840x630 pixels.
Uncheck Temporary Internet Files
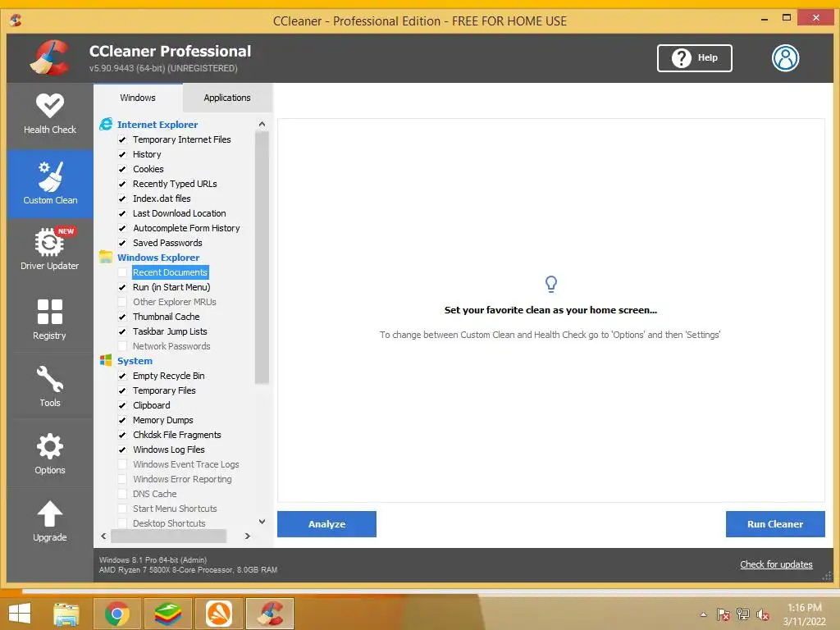(122, 139)
